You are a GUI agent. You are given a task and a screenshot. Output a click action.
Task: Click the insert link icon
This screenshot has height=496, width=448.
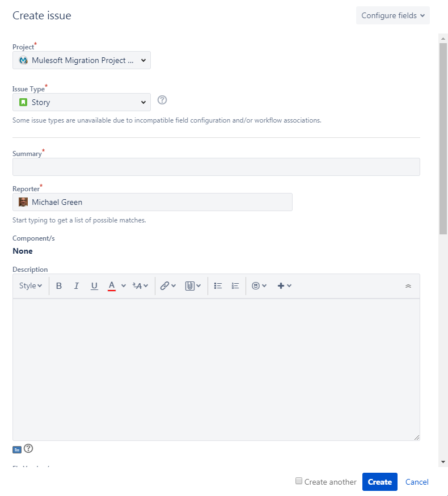[x=164, y=286]
